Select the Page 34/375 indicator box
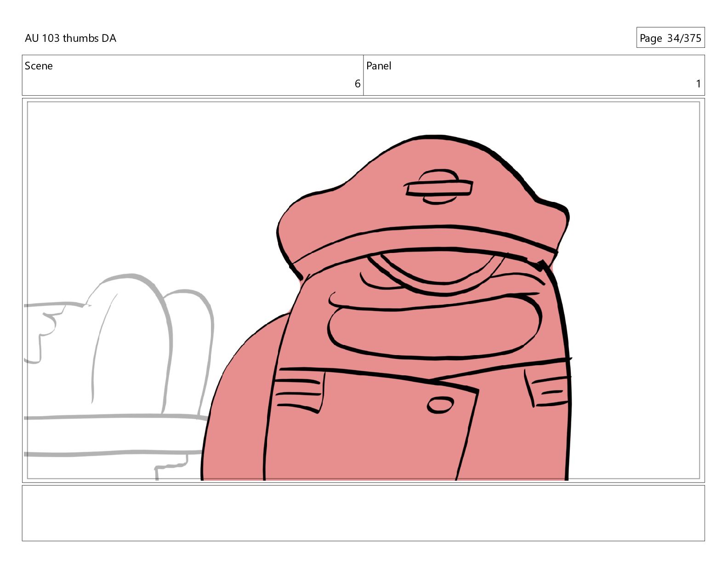728x563 pixels. tap(670, 38)
